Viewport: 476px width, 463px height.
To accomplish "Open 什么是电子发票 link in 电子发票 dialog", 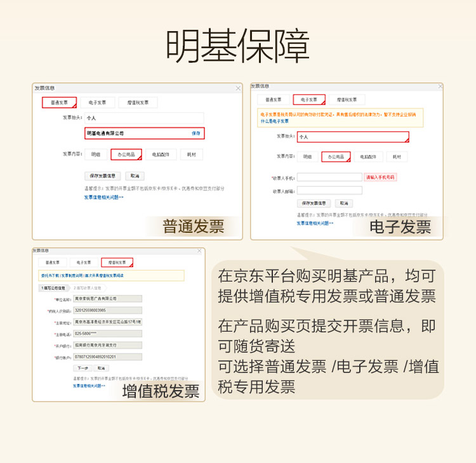I will (274, 121).
